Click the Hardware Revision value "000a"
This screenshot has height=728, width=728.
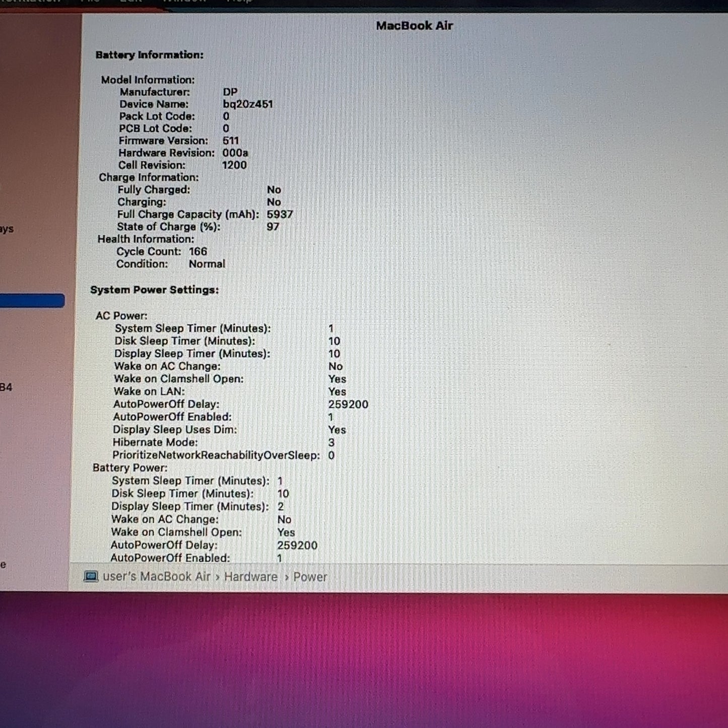click(235, 153)
